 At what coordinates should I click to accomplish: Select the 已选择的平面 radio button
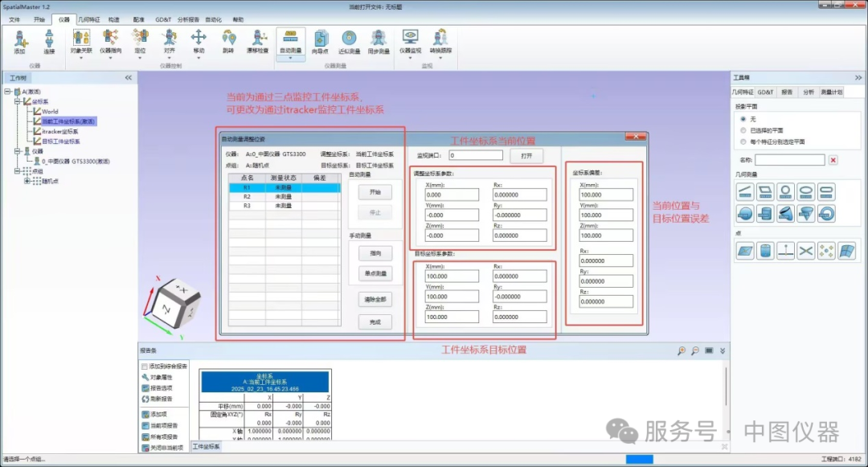point(743,130)
